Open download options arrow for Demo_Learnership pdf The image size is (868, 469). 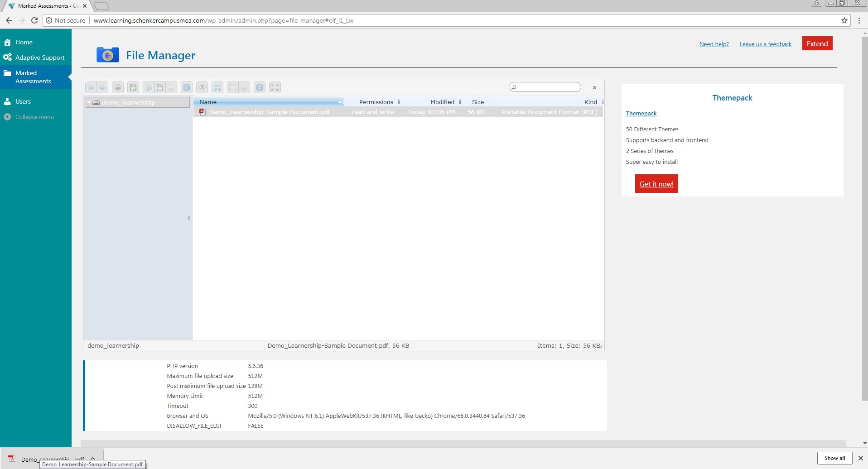(93, 458)
